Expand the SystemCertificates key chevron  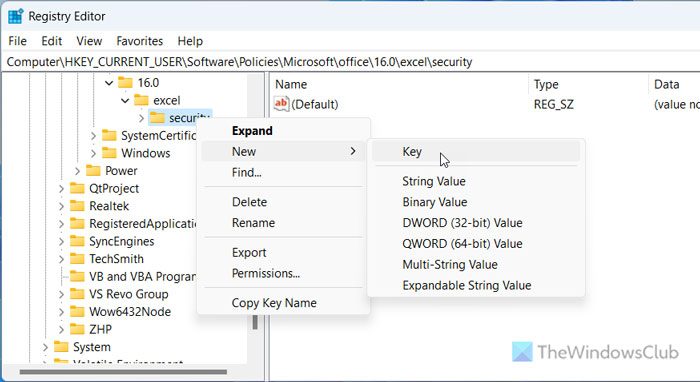click(x=93, y=136)
